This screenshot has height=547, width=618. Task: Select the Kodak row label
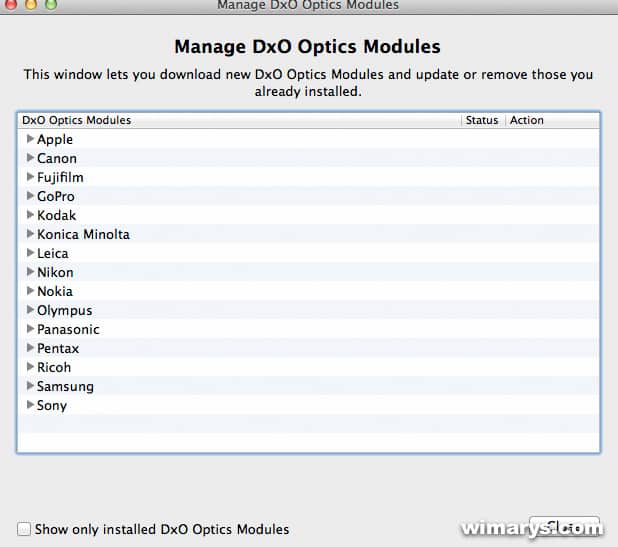[x=56, y=215]
